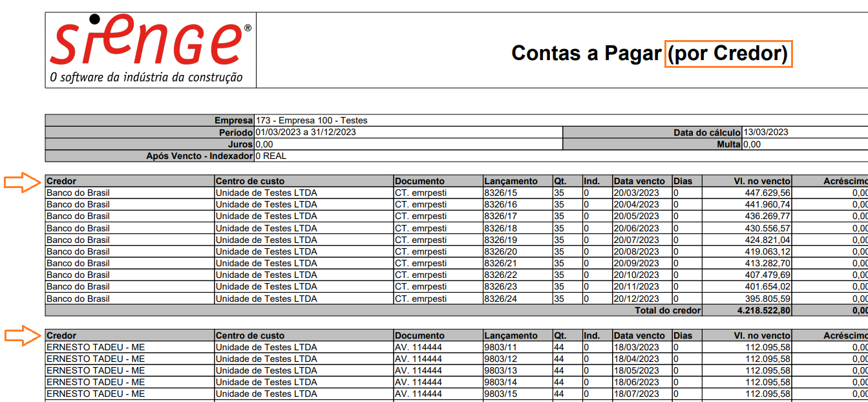The height and width of the screenshot is (402, 868).
Task: Click value 413.282,70
Action: (768, 263)
